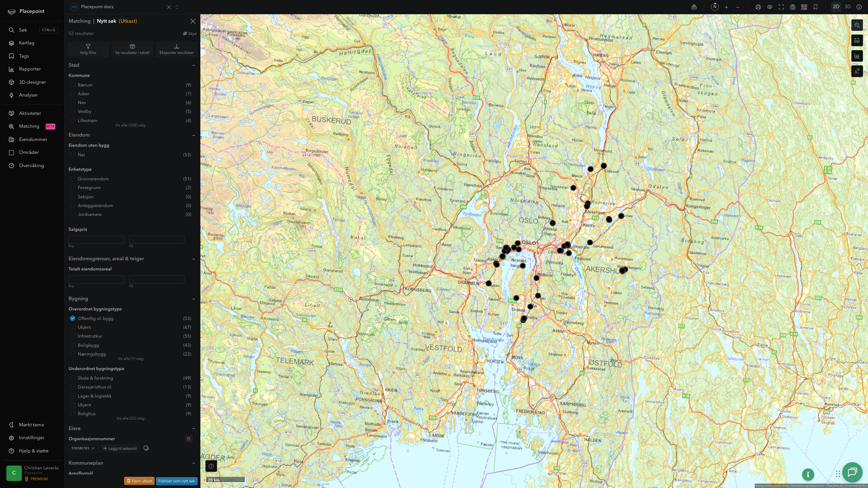Switch the map to 3D view
Screen dimensions: 868x488
(847, 7)
